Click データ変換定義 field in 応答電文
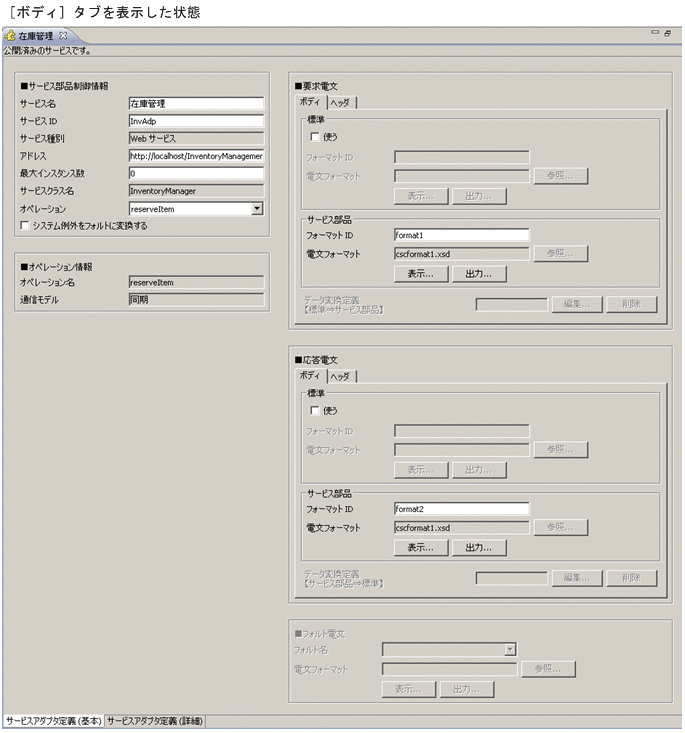685x733 pixels. (512, 579)
